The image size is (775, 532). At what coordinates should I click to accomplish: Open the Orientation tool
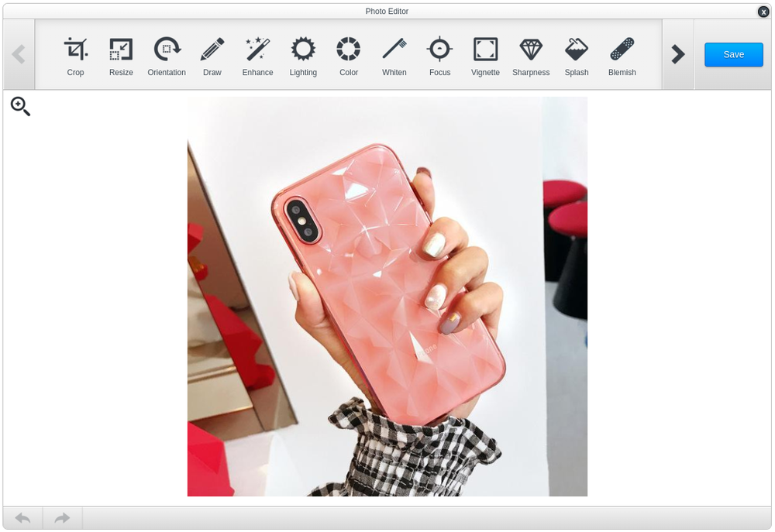point(167,54)
